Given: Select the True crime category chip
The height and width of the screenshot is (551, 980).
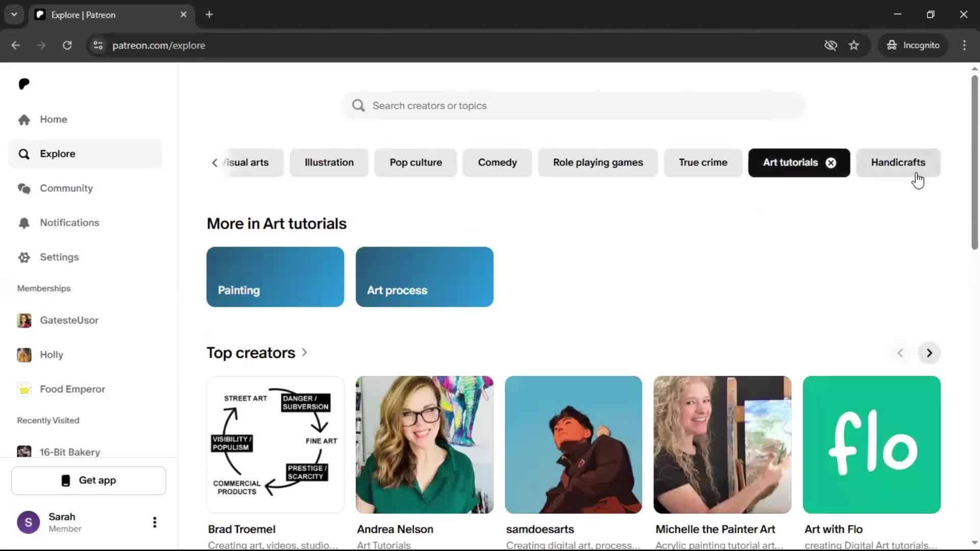Looking at the screenshot, I should coord(703,163).
